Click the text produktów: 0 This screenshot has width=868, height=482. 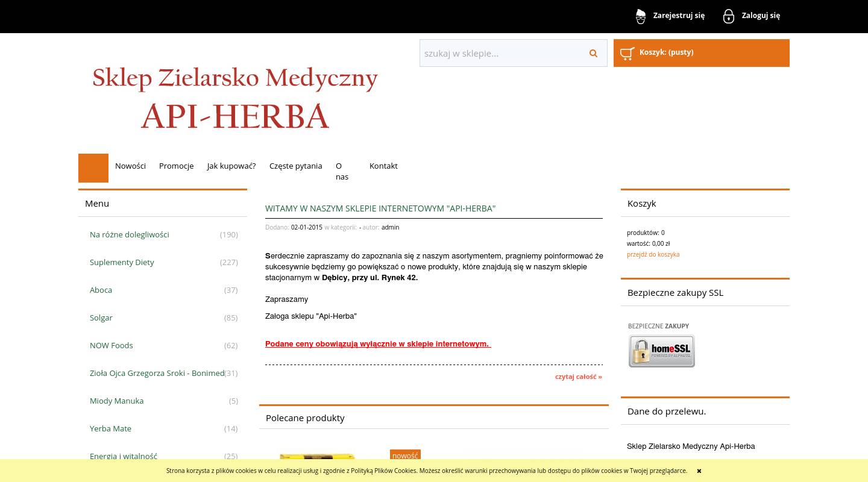646,233
